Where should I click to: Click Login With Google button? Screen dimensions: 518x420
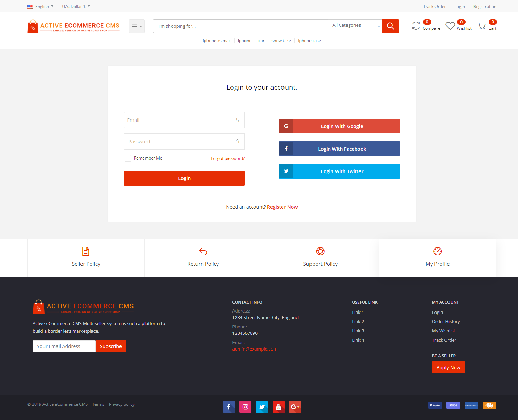(x=339, y=126)
